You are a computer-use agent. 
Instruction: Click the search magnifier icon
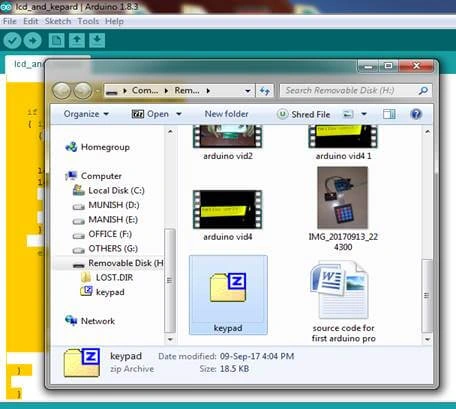(423, 90)
